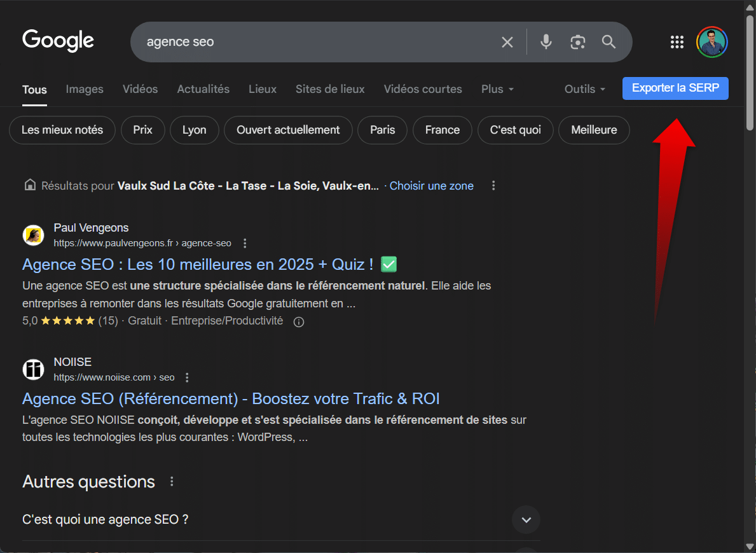Open the Outils dropdown
This screenshot has height=553, width=756.
[584, 89]
